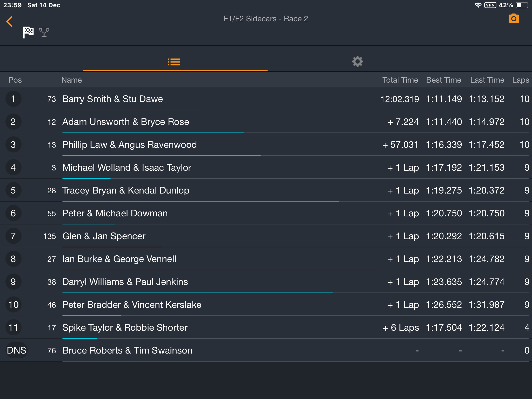Sort by the Laps column header

click(521, 80)
